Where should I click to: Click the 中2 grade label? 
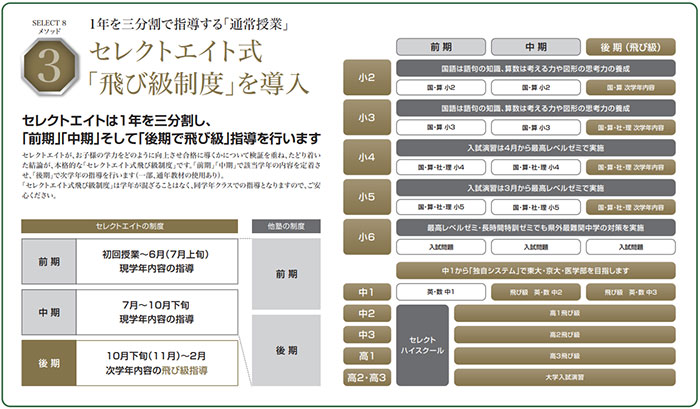[x=367, y=313]
